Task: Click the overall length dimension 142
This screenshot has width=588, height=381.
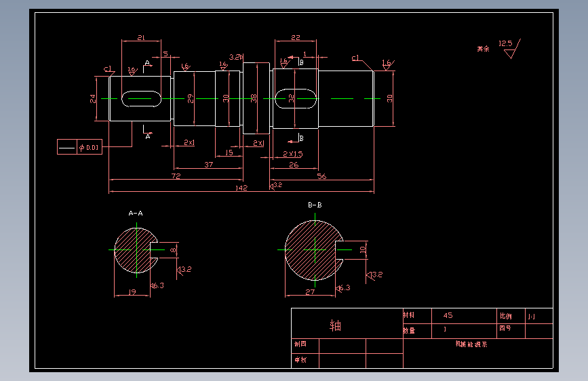Action: point(241,188)
